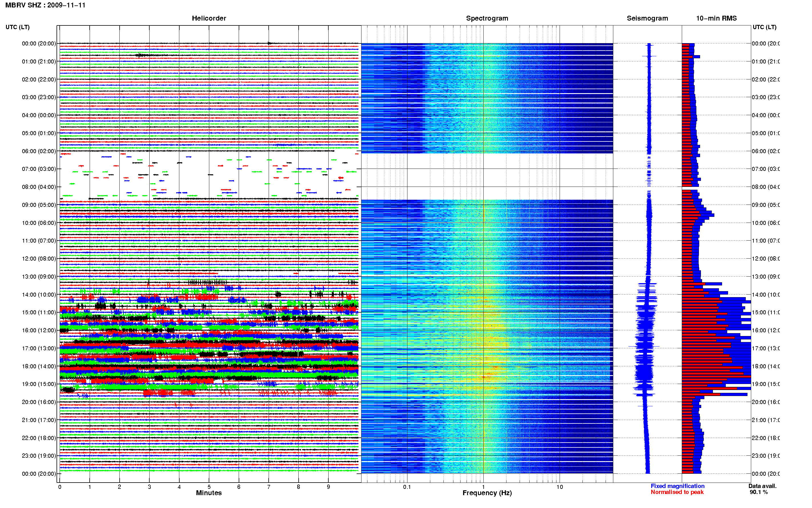This screenshot has width=812, height=508.
Task: Click the 1 Hz frequency axis tick label
Action: coord(483,487)
